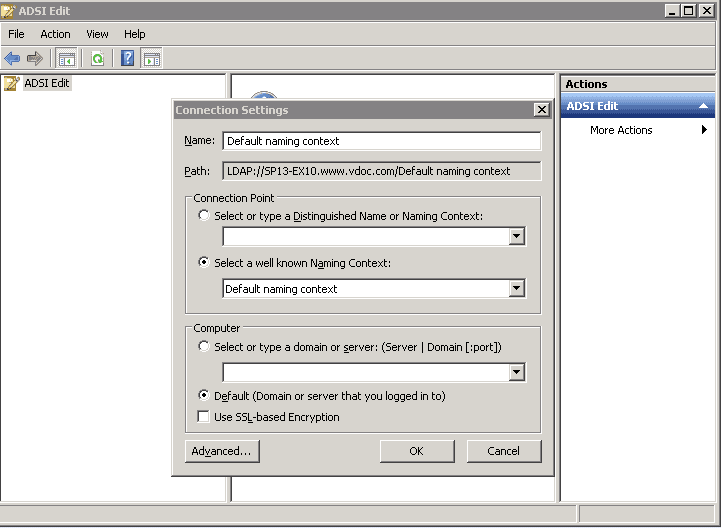Click the domain or server combo text box
721x528 pixels.
point(366,372)
